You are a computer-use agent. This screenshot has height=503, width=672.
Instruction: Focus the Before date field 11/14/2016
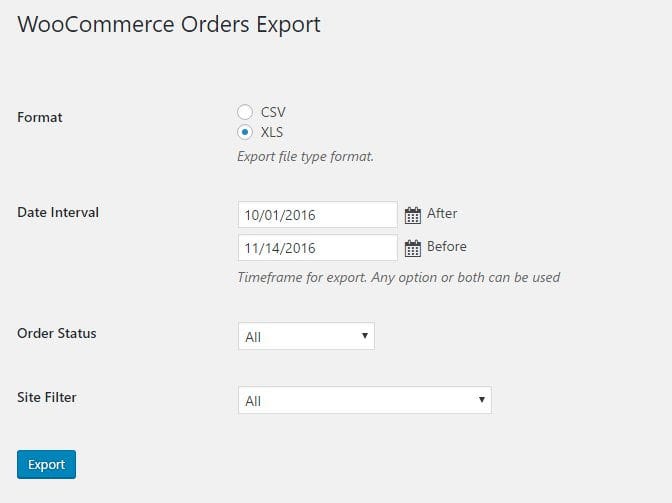318,248
